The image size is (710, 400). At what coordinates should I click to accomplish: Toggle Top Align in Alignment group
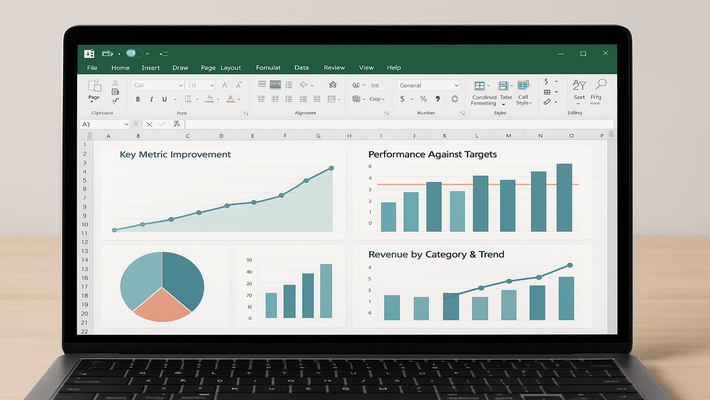click(x=262, y=84)
